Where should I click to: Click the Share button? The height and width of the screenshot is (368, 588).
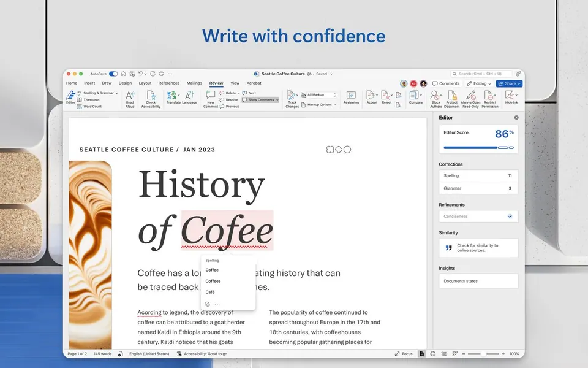509,84
